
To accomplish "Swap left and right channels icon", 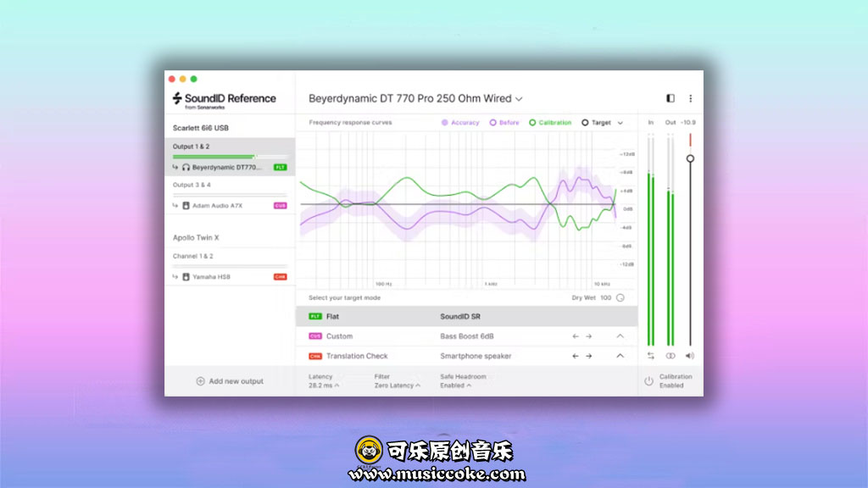I will [651, 356].
